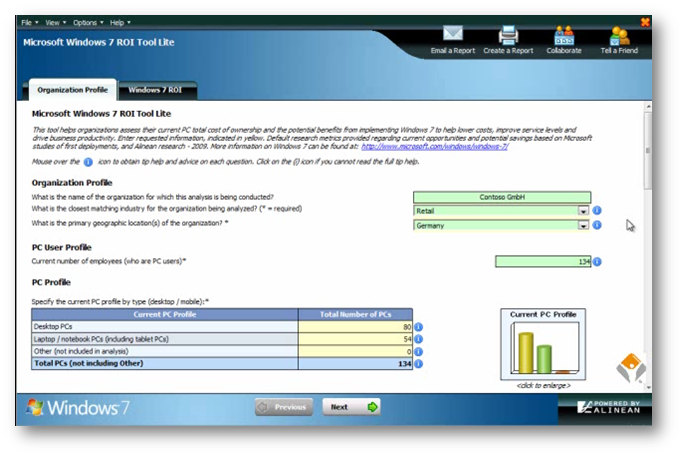Click the blue info icon in mouse-over instructions
This screenshot has height=456, width=682.
tap(88, 162)
